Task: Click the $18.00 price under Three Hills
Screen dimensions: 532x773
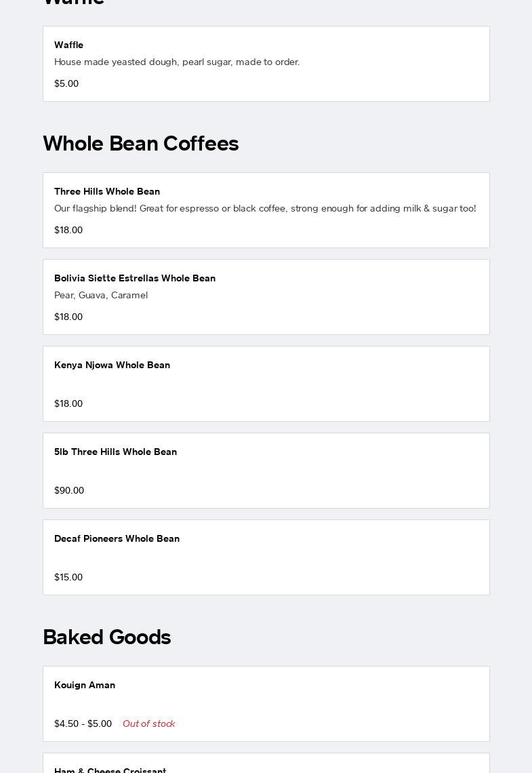Action: [x=68, y=230]
